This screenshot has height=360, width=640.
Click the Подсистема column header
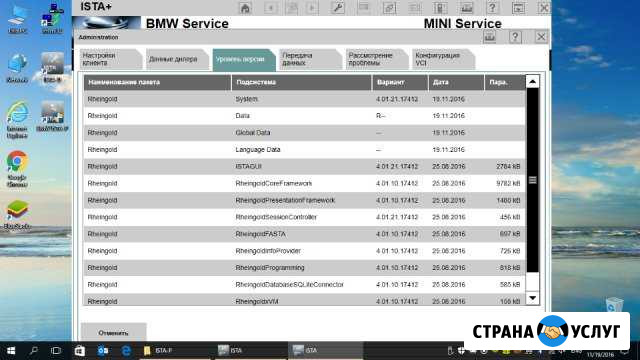click(x=302, y=82)
